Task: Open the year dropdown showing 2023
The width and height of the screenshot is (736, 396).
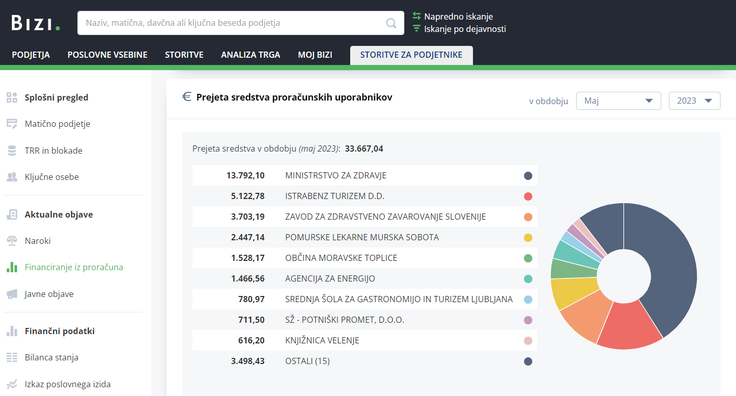Action: tap(694, 101)
